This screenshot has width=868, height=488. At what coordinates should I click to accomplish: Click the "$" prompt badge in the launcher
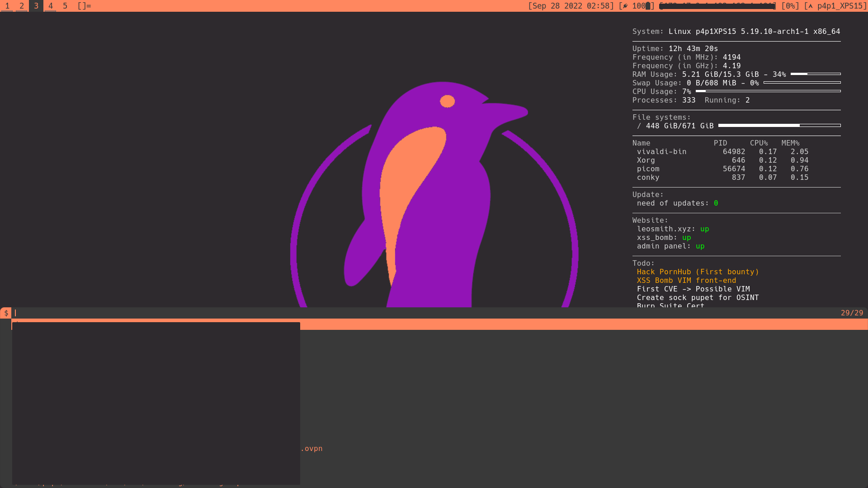5,312
